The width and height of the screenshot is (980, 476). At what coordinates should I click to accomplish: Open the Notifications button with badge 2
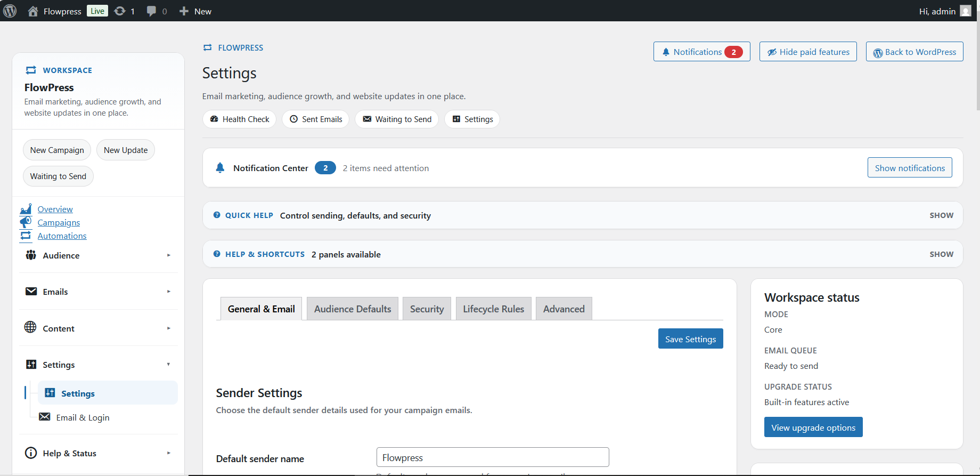[701, 52]
